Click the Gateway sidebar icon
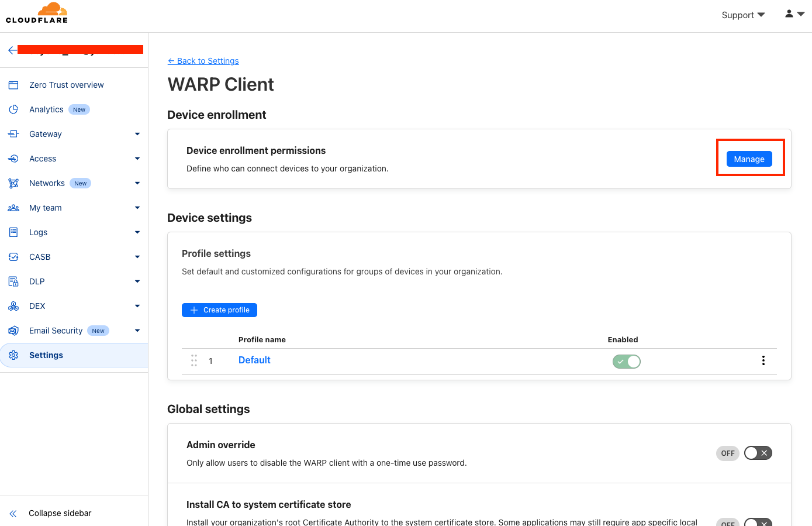Image resolution: width=812 pixels, height=526 pixels. [x=13, y=133]
